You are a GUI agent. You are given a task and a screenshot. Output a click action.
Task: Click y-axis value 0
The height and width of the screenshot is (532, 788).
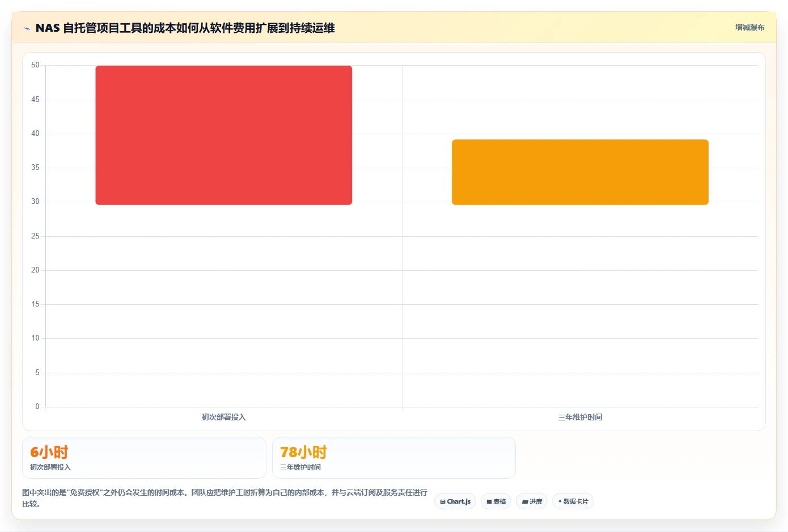pyautogui.click(x=37, y=406)
